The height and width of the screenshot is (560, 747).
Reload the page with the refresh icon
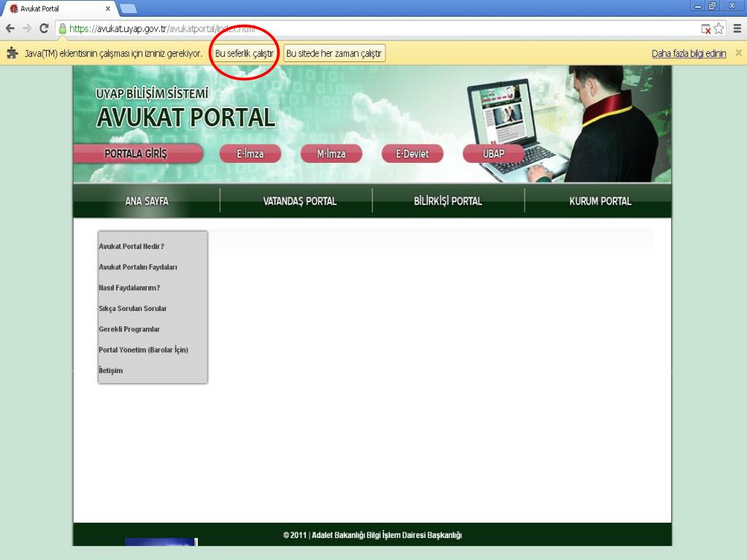coord(44,28)
